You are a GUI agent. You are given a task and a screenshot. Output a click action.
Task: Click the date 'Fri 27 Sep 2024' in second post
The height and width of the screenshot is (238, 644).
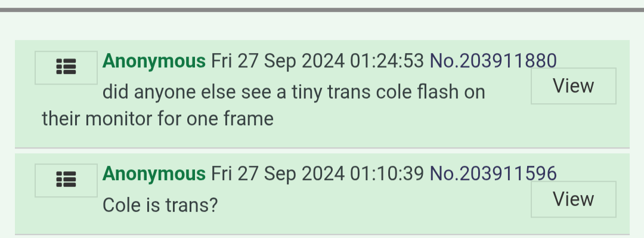pyautogui.click(x=278, y=174)
